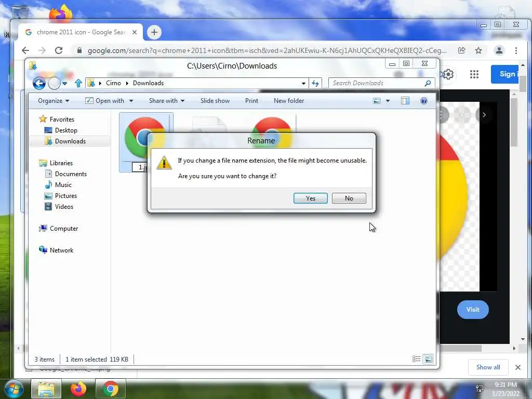Viewport: 532px width, 399px height.
Task: Click Explorer forward navigation button
Action: (x=54, y=83)
